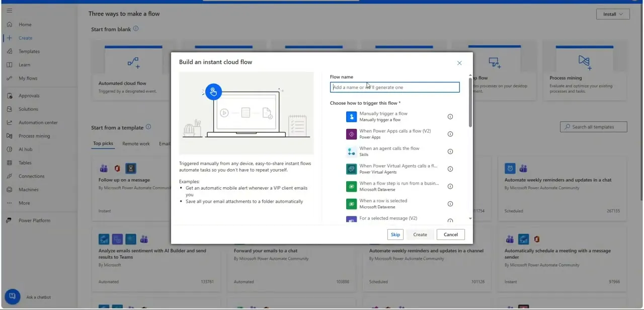The width and height of the screenshot is (644, 310).
Task: Click info icon next to Start from blank
Action: coord(136,29)
